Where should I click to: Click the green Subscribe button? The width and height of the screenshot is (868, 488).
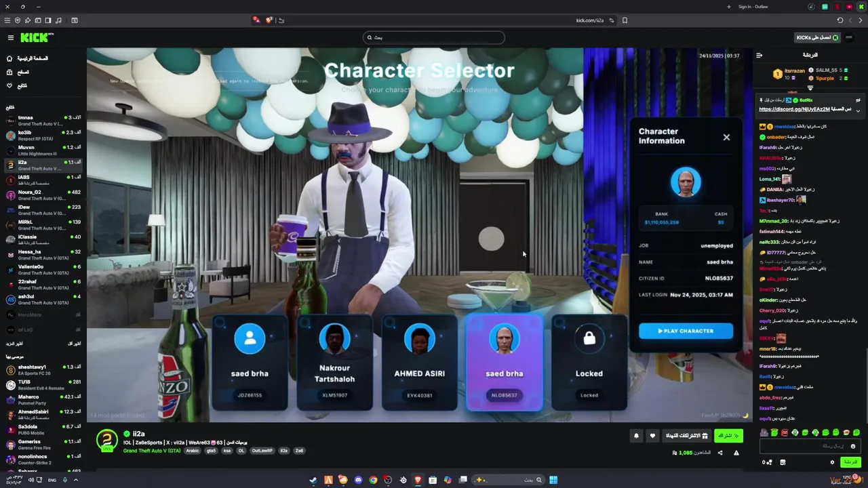[728, 436]
